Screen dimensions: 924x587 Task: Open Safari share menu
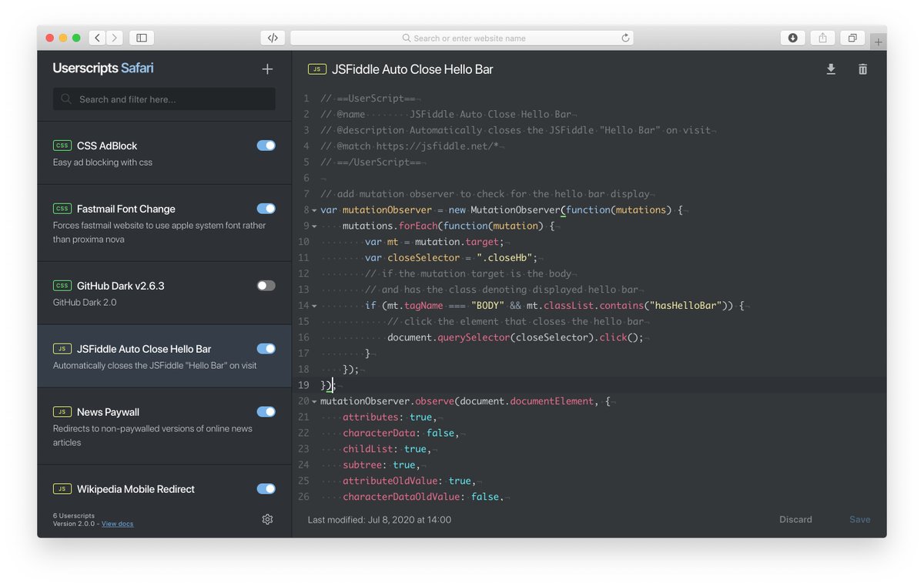click(x=822, y=38)
